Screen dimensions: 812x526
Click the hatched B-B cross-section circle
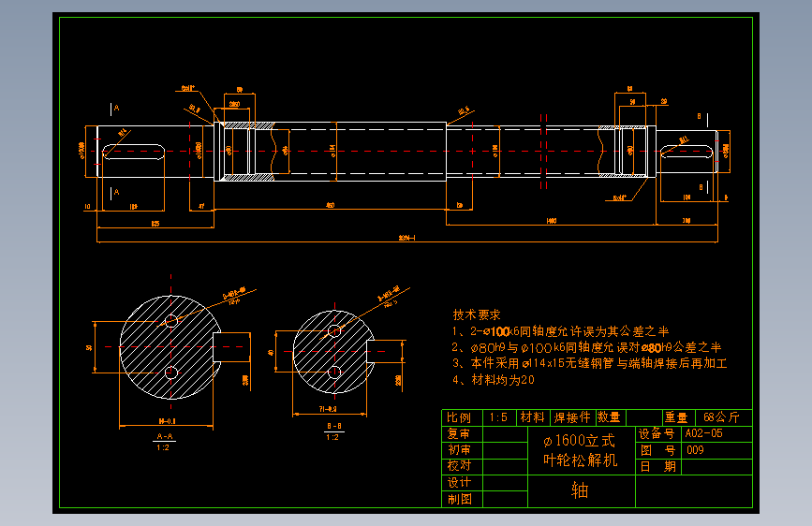pyautogui.click(x=334, y=352)
